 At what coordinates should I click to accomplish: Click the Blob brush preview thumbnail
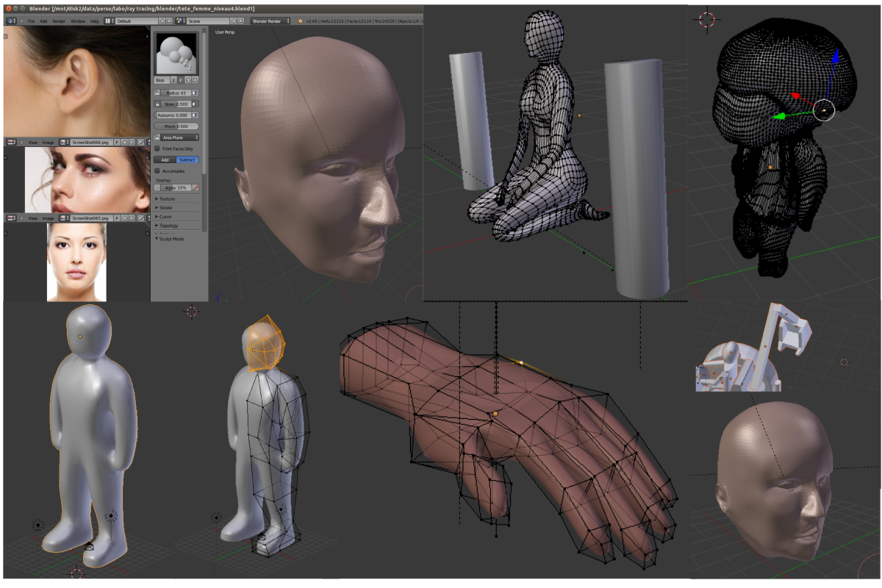176,54
